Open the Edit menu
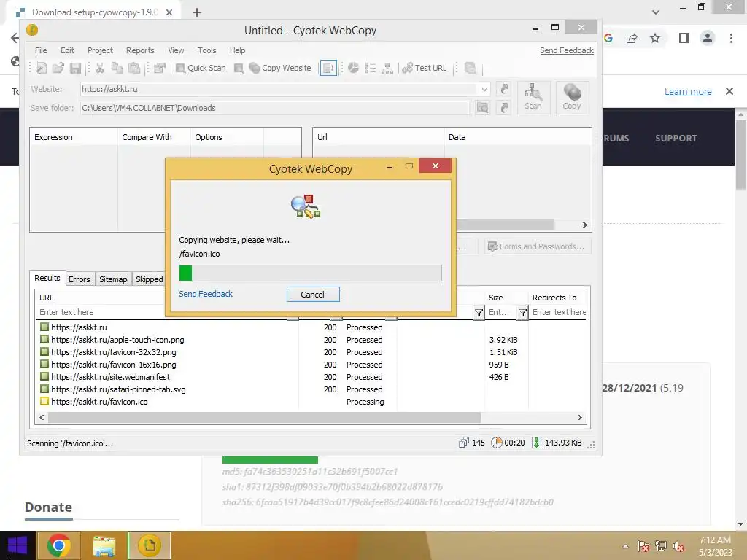 67,50
